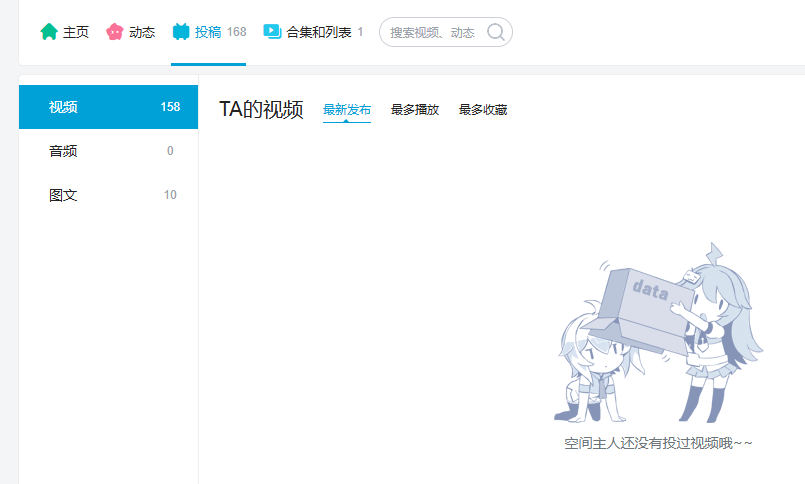Click the TA的视频 heading
The width and height of the screenshot is (805, 484).
click(261, 110)
